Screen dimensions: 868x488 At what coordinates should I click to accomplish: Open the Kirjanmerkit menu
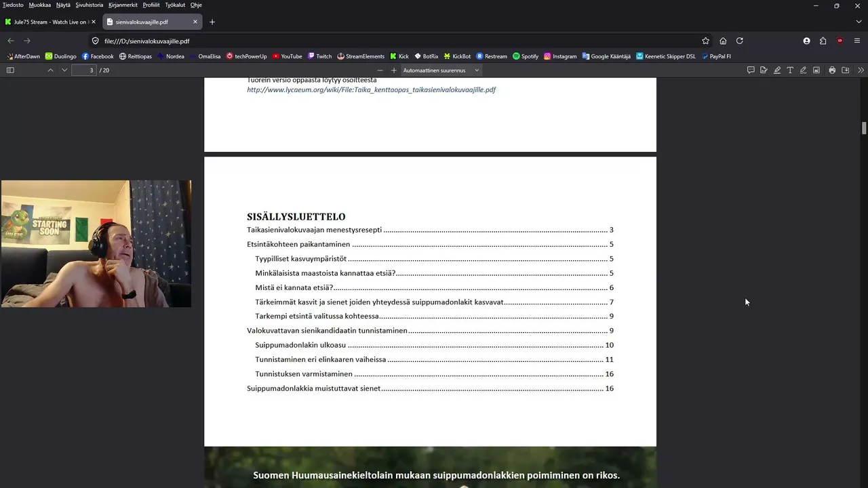point(123,5)
